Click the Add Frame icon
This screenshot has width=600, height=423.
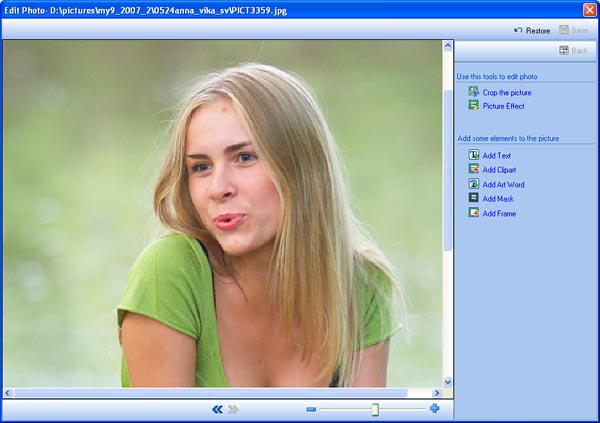pyautogui.click(x=474, y=212)
